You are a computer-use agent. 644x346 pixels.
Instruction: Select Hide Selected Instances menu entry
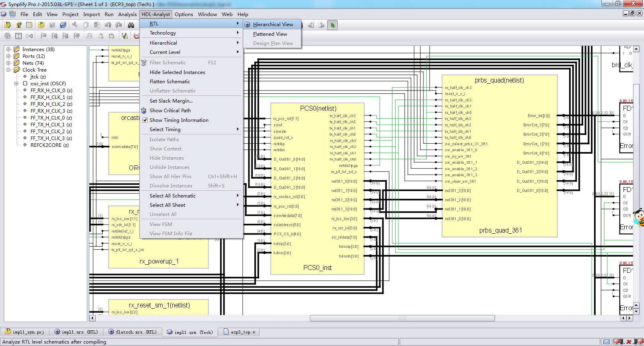tap(191, 72)
